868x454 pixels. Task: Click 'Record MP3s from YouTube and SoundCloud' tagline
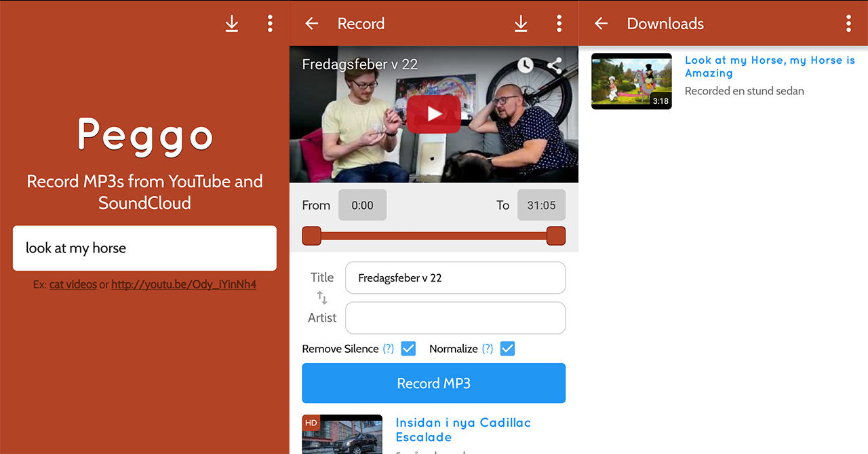[x=144, y=192]
